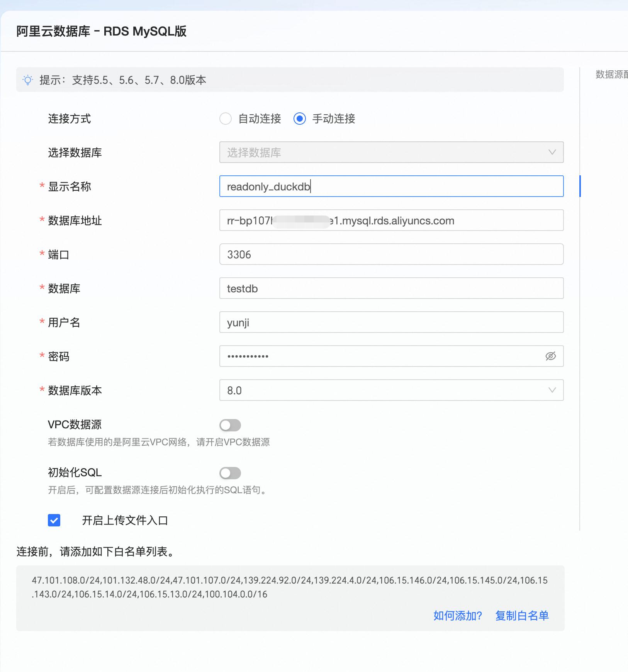The height and width of the screenshot is (672, 628).
Task: Select the 自动连接 radio button
Action: (x=226, y=119)
